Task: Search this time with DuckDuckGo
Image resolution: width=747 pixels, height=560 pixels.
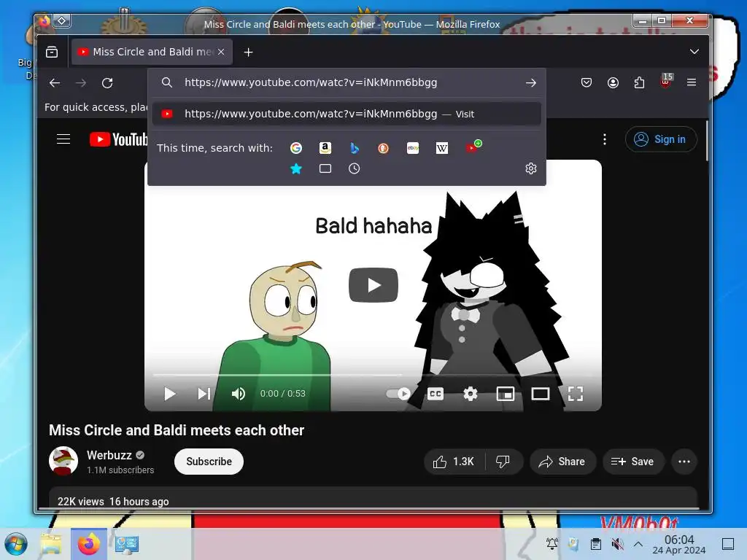Action: (383, 148)
